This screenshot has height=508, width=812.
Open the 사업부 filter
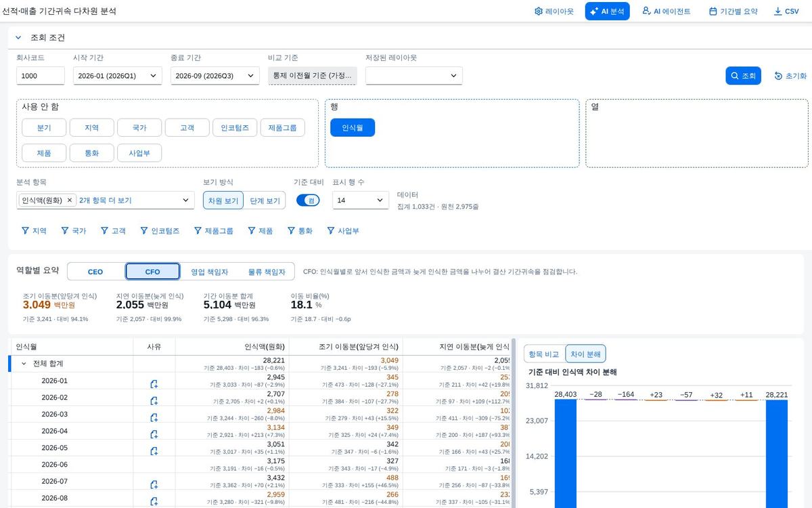click(343, 231)
